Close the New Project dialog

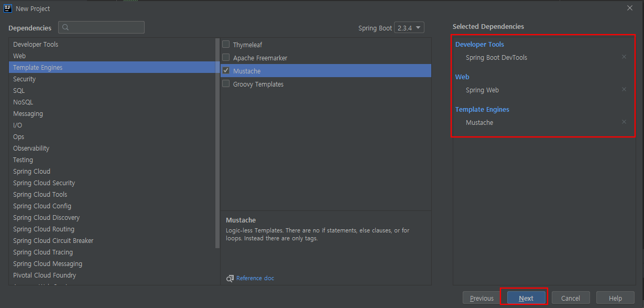pyautogui.click(x=630, y=8)
